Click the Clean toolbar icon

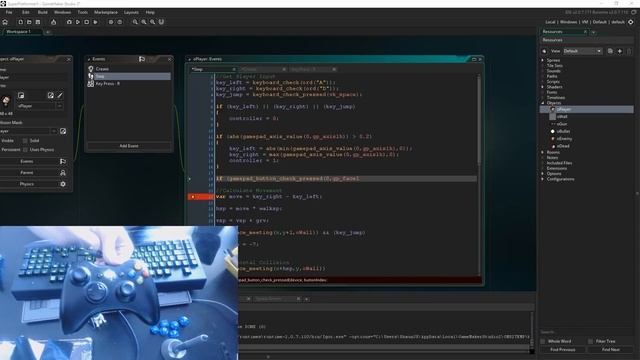click(96, 22)
